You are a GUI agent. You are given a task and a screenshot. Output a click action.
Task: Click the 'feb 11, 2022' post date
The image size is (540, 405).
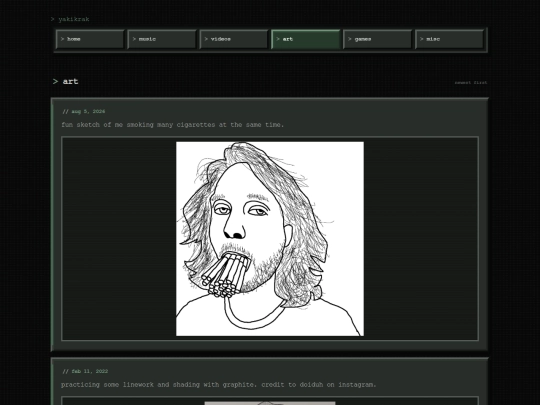(90, 371)
